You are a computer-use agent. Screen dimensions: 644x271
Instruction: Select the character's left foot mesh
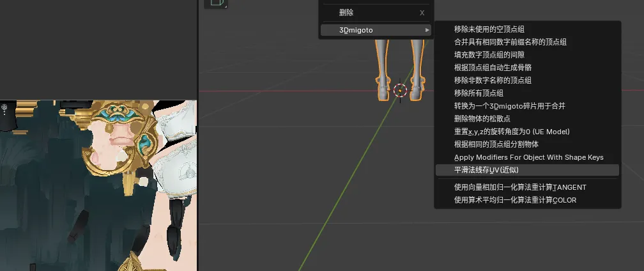pyautogui.click(x=417, y=90)
